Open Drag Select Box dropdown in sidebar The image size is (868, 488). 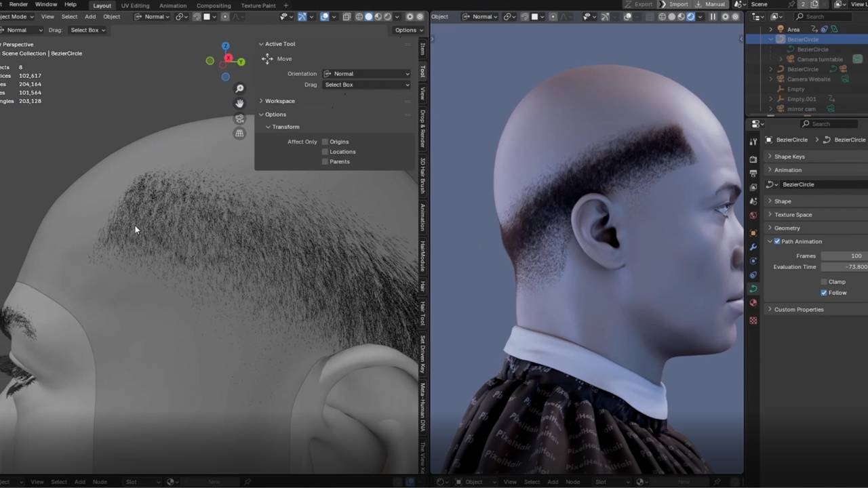366,85
